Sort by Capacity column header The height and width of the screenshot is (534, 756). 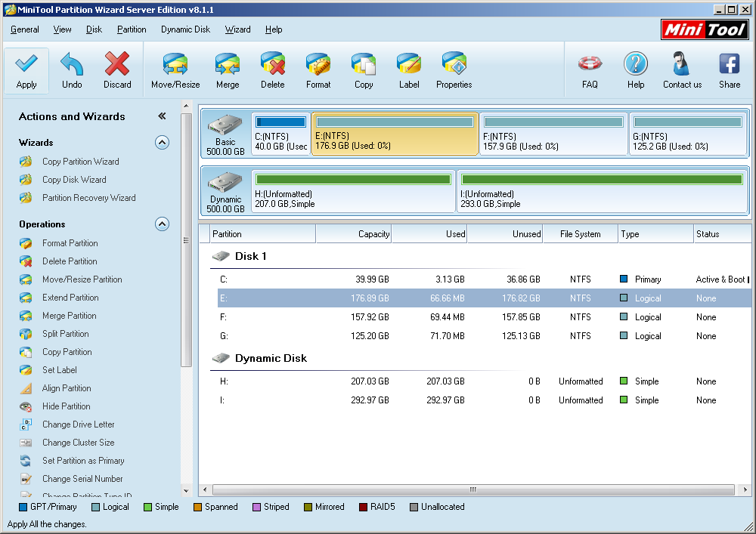point(354,234)
